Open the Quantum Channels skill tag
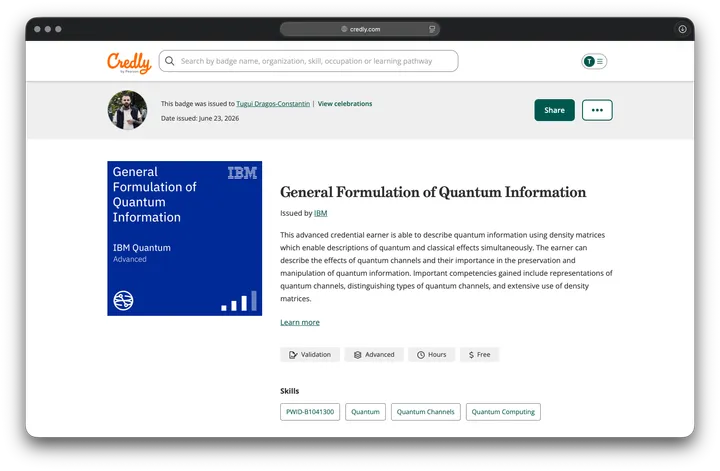The width and height of the screenshot is (720, 471). pyautogui.click(x=426, y=412)
